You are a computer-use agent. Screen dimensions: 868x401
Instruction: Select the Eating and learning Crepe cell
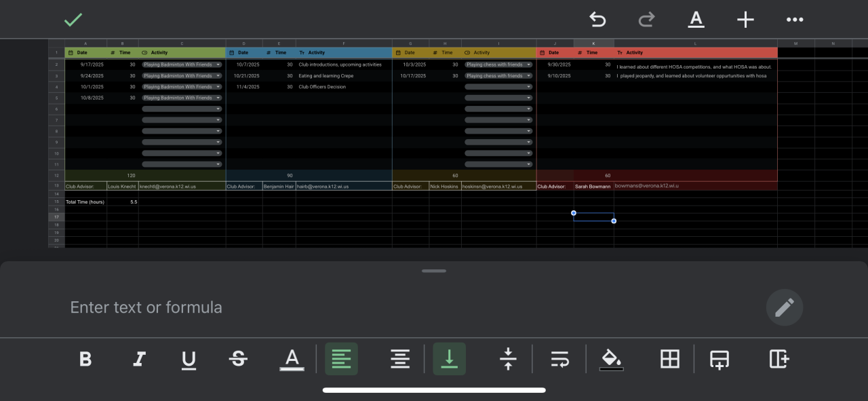coord(344,76)
